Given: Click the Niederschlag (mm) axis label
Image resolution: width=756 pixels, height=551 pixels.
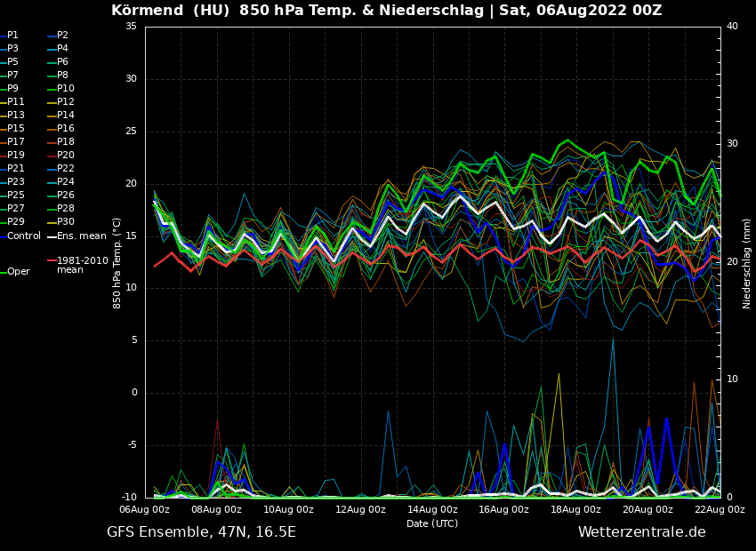Looking at the screenshot, I should pyautogui.click(x=747, y=263).
